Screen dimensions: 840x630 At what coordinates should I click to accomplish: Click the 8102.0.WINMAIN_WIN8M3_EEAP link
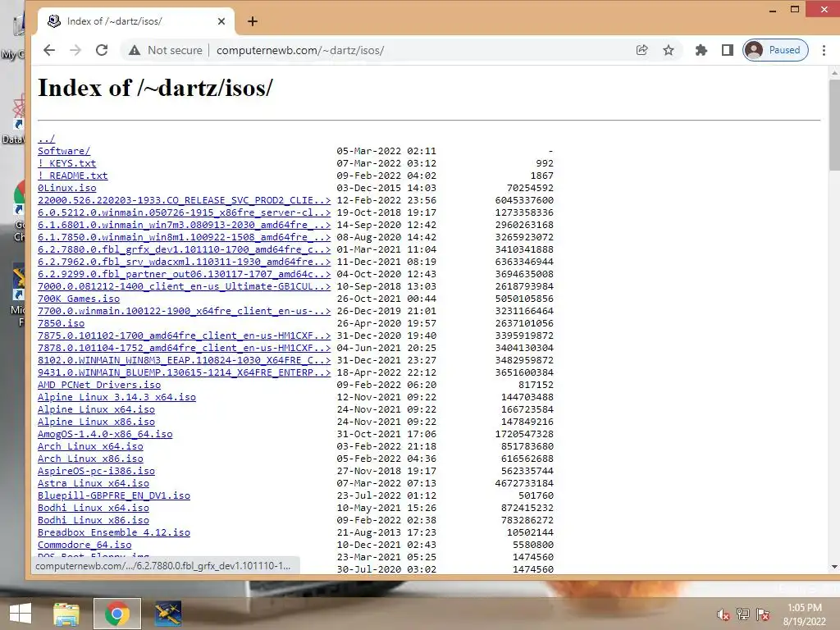coord(185,361)
